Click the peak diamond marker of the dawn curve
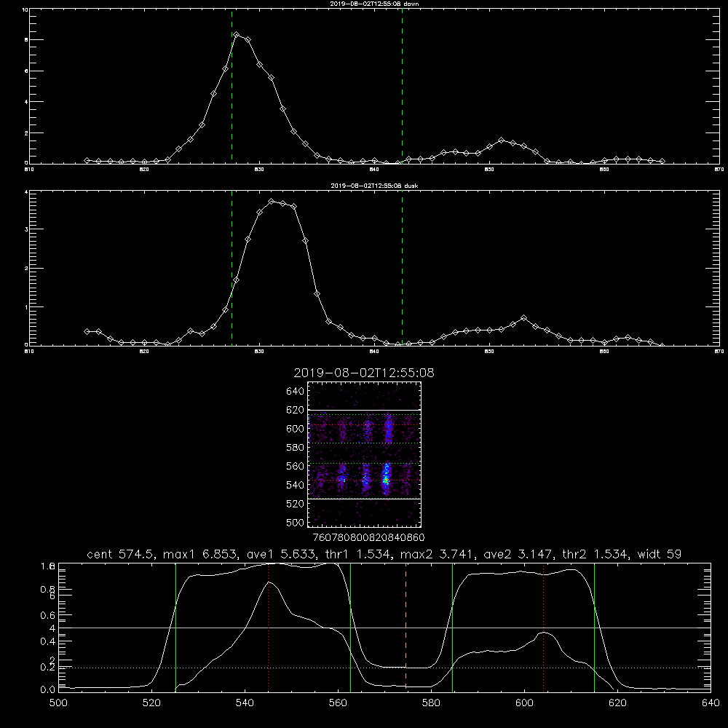This screenshot has height=728, width=728. pyautogui.click(x=237, y=35)
